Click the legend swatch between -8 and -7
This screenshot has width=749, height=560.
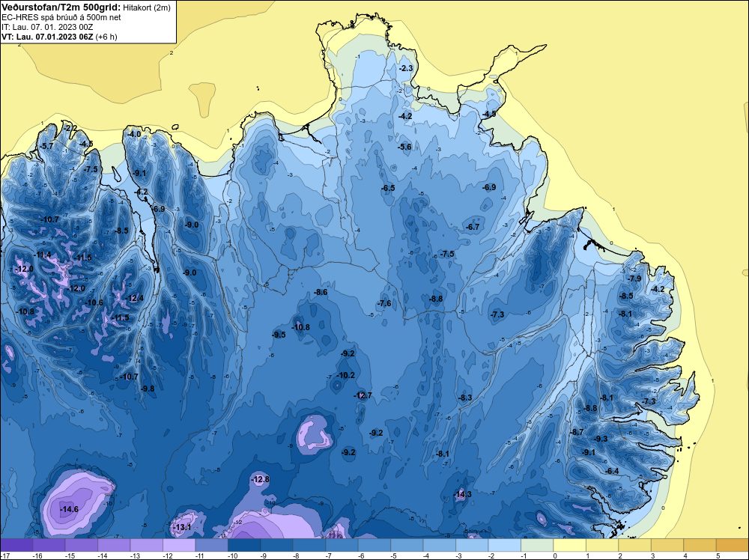pyautogui.click(x=309, y=545)
